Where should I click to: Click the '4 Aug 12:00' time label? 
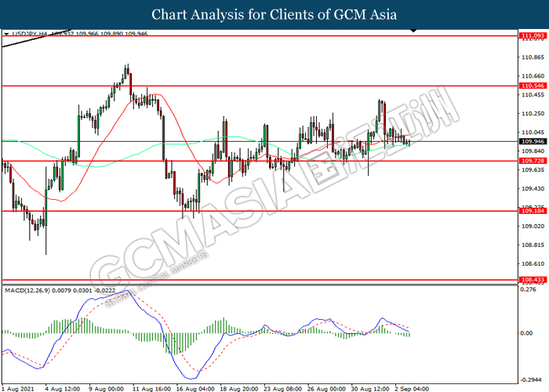(x=63, y=389)
